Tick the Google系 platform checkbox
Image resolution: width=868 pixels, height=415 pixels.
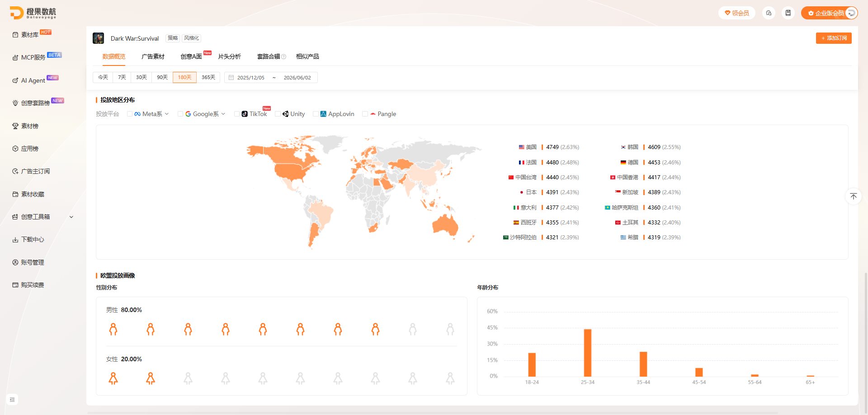[180, 114]
